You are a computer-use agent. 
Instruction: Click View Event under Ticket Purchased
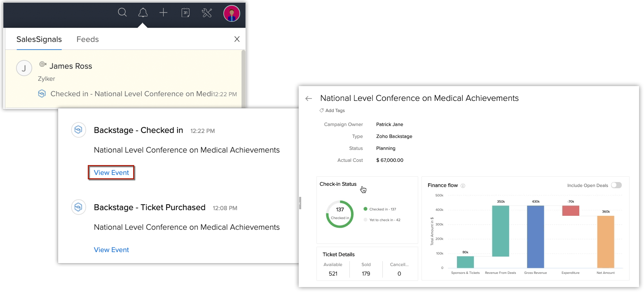coord(111,250)
